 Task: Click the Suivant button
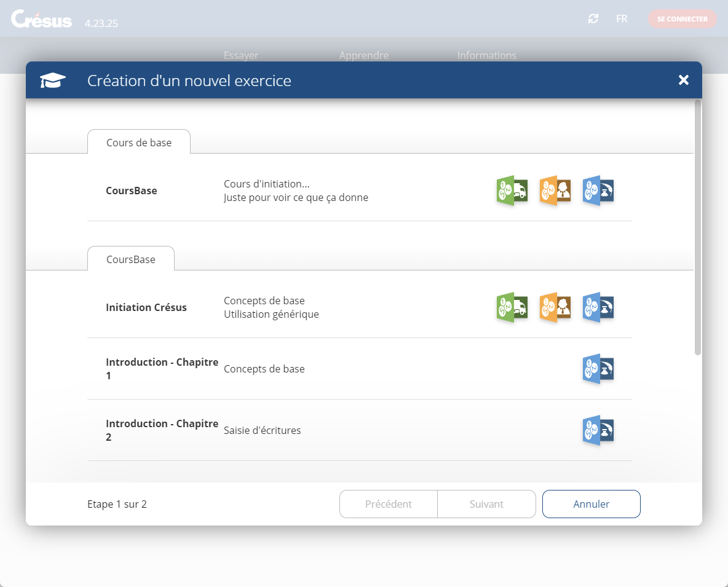pyautogui.click(x=486, y=504)
